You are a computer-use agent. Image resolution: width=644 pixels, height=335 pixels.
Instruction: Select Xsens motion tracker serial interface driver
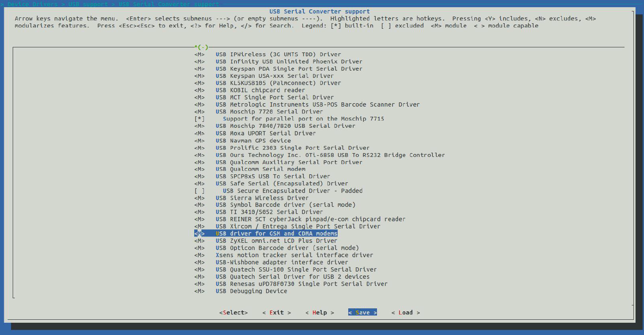click(x=294, y=255)
